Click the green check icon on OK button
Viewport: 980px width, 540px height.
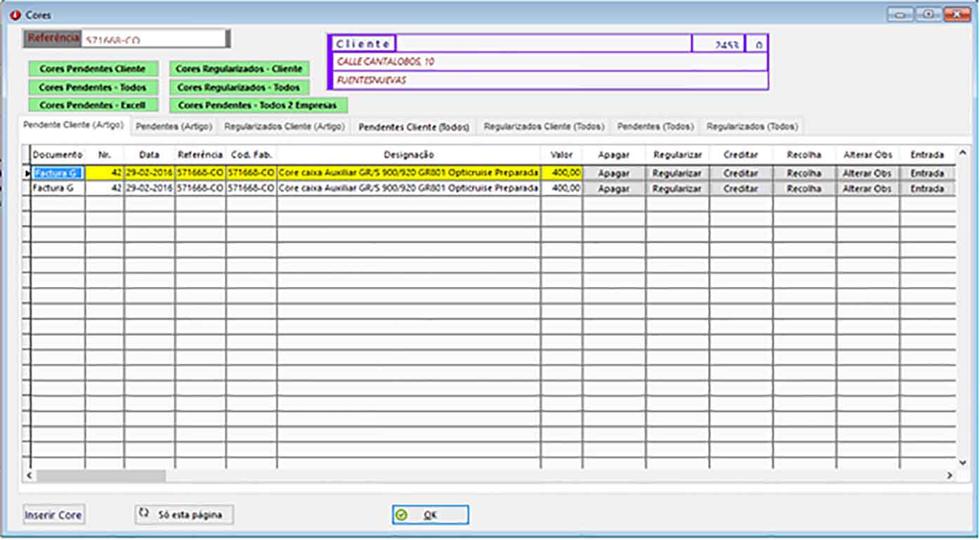click(401, 515)
